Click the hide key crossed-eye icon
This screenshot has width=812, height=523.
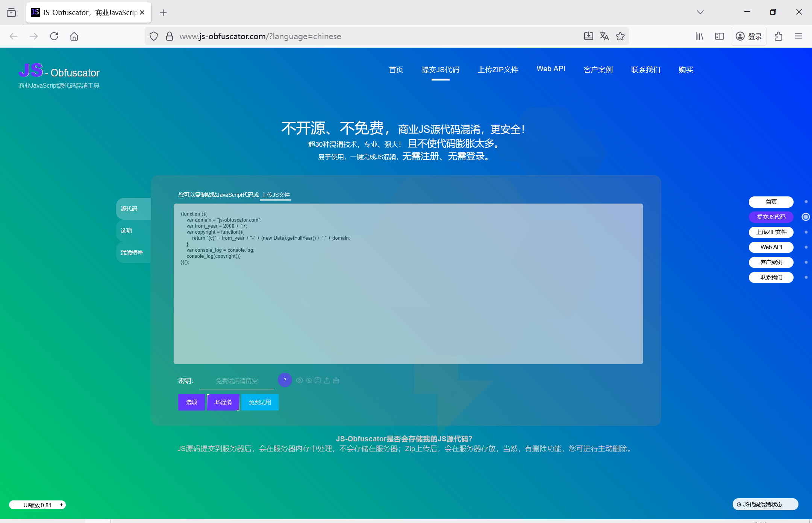point(309,380)
